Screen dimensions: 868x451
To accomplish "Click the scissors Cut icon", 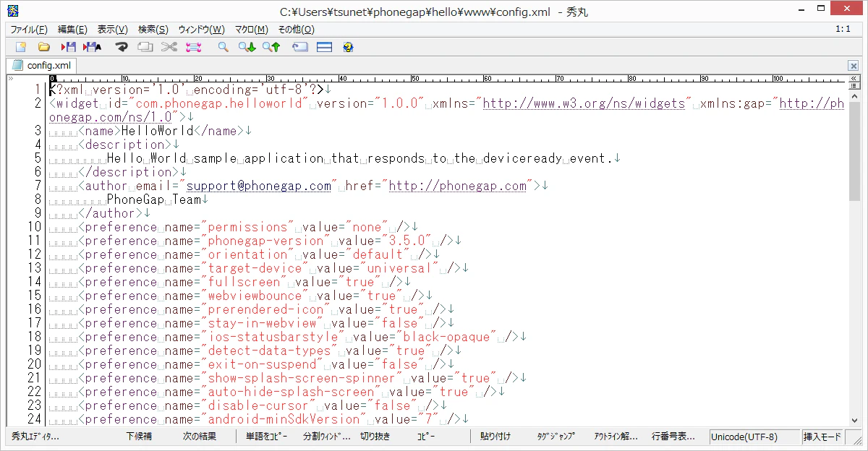I will pyautogui.click(x=169, y=47).
